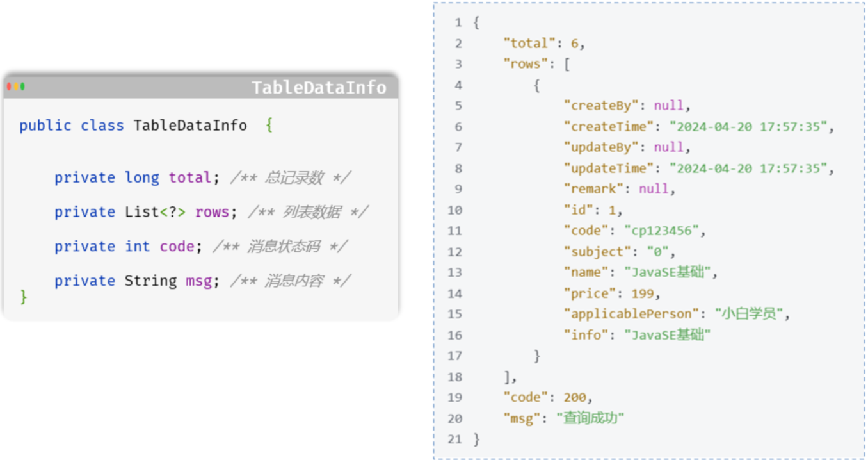Click the yellow dot in code window header

pyautogui.click(x=16, y=86)
